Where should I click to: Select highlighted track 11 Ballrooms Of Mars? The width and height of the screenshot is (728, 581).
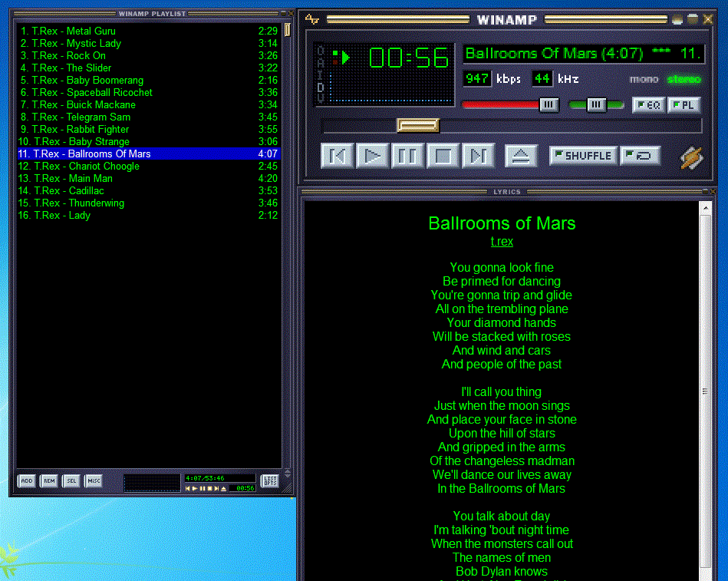click(x=149, y=154)
